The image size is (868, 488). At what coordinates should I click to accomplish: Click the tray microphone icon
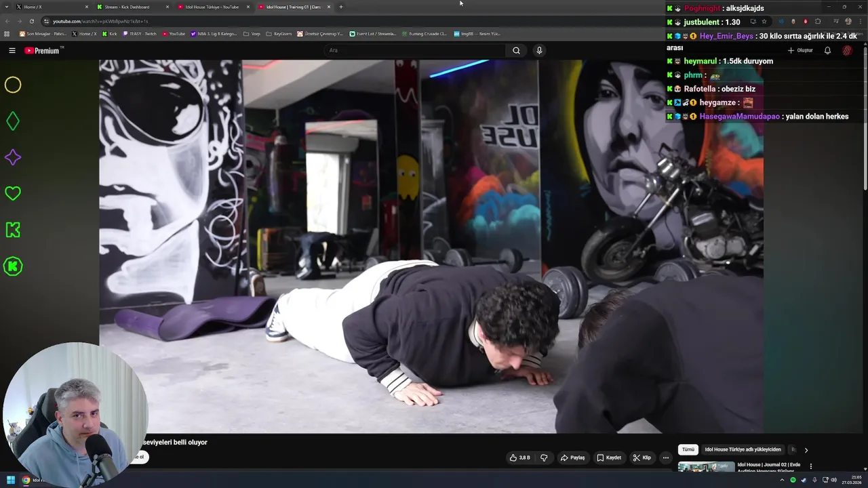point(814,480)
